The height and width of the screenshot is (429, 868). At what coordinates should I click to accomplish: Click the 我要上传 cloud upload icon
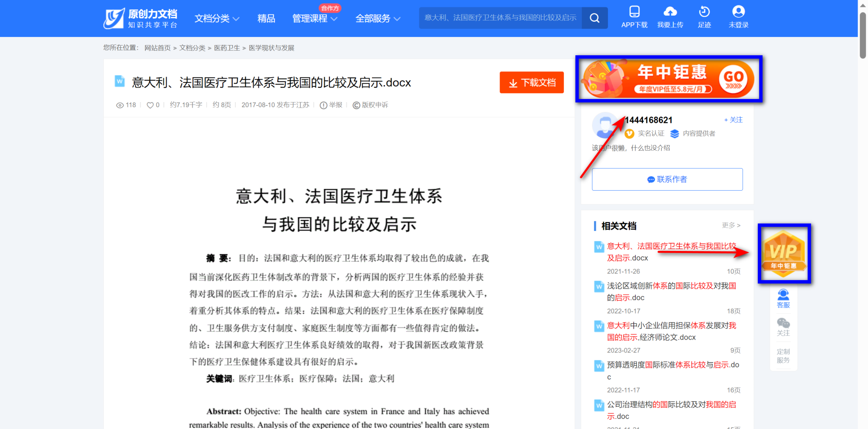point(670,12)
